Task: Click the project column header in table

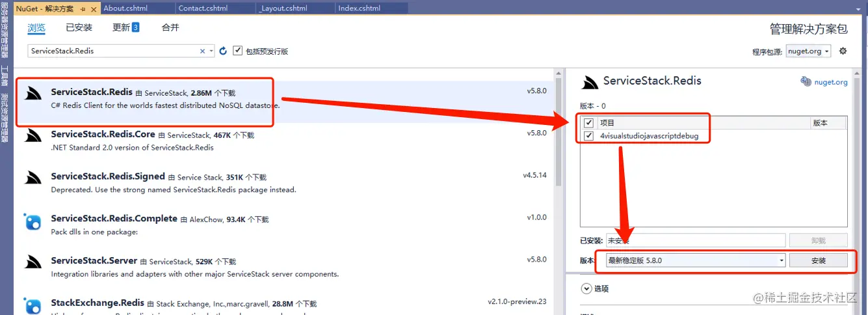Action: tap(704, 123)
